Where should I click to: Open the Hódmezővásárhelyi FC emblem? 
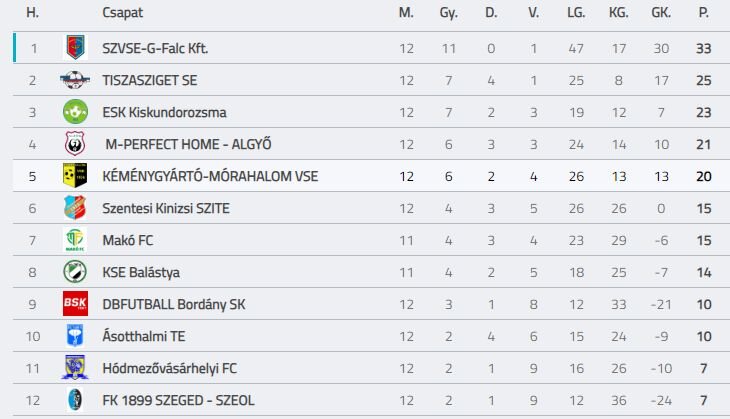click(x=75, y=368)
